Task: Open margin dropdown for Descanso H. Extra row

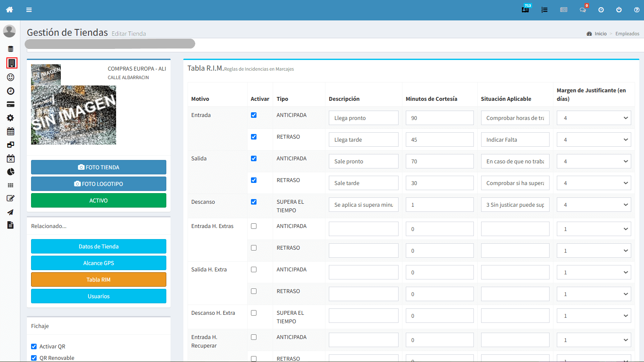Action: 593,316
